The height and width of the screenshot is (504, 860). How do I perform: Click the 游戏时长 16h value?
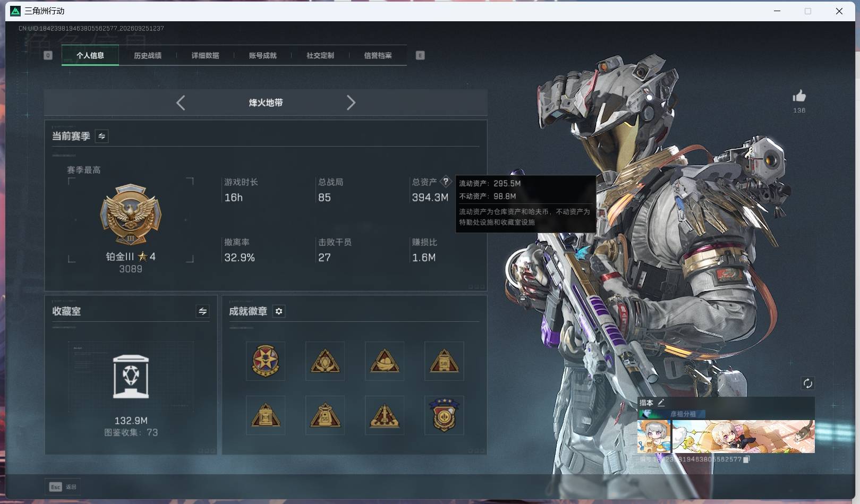coord(234,198)
